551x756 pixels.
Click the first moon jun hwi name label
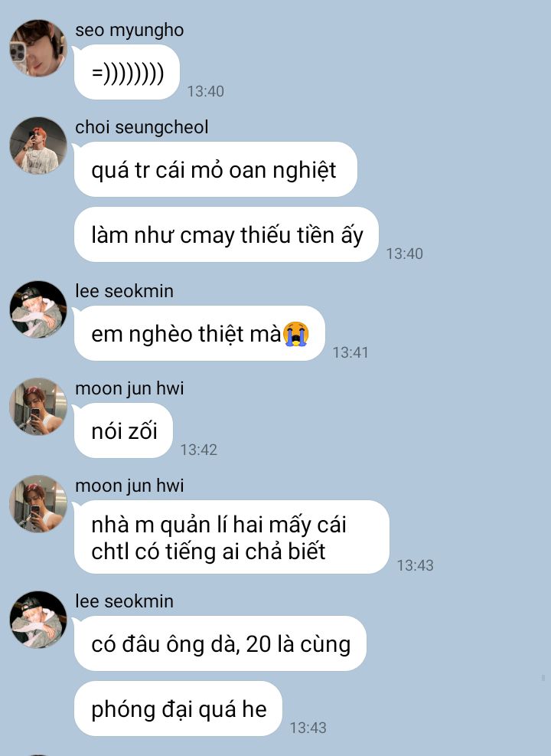(129, 388)
